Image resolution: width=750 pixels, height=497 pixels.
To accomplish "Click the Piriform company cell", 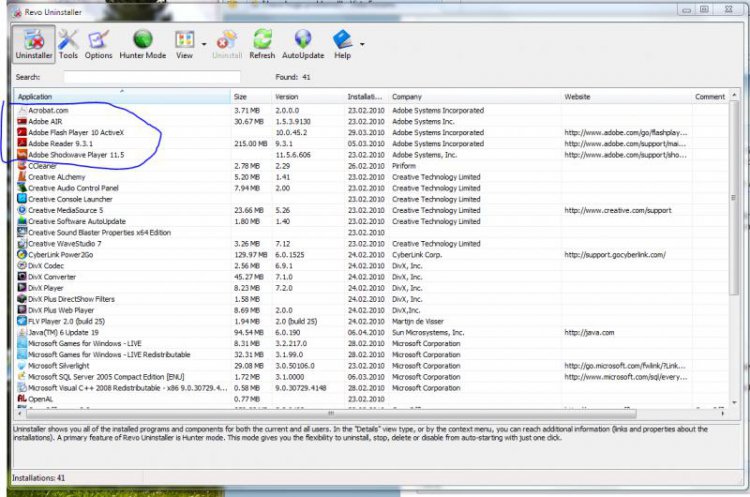I will pyautogui.click(x=404, y=166).
